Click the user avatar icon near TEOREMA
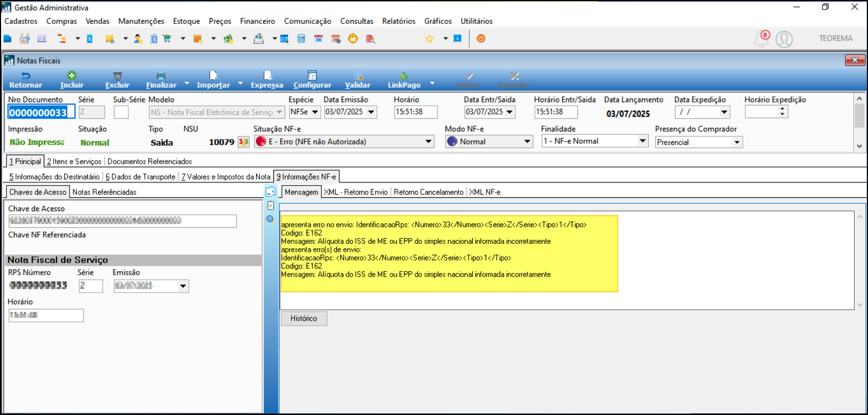Screen dimensions: 868x415 [x=784, y=39]
